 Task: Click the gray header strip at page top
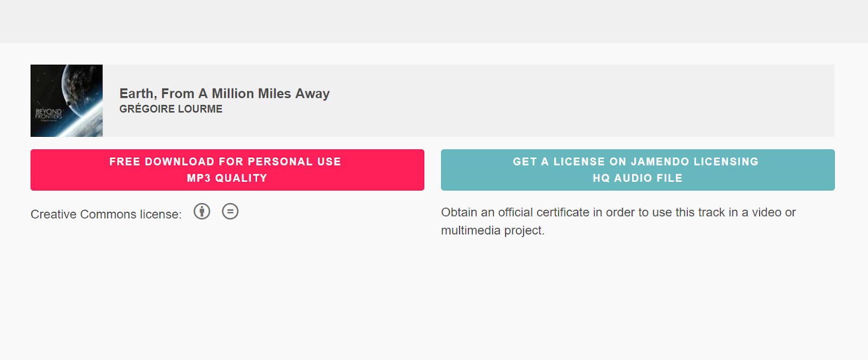click(x=434, y=21)
